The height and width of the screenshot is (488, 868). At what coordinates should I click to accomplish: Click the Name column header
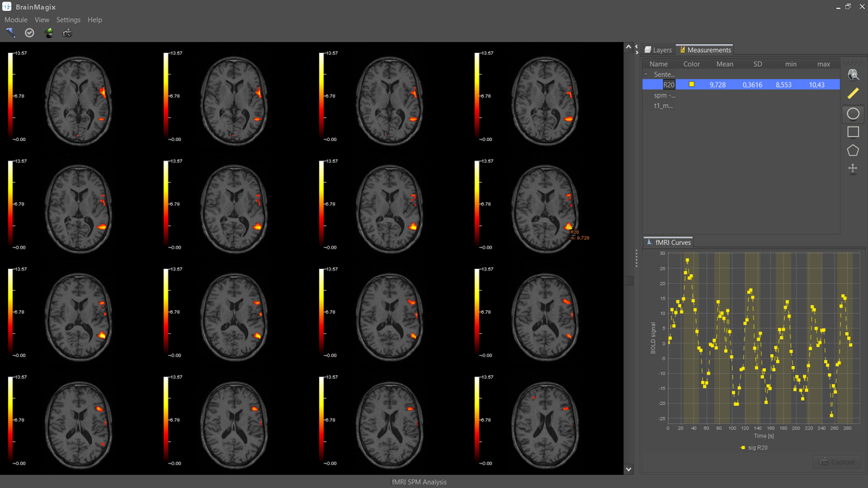point(659,64)
